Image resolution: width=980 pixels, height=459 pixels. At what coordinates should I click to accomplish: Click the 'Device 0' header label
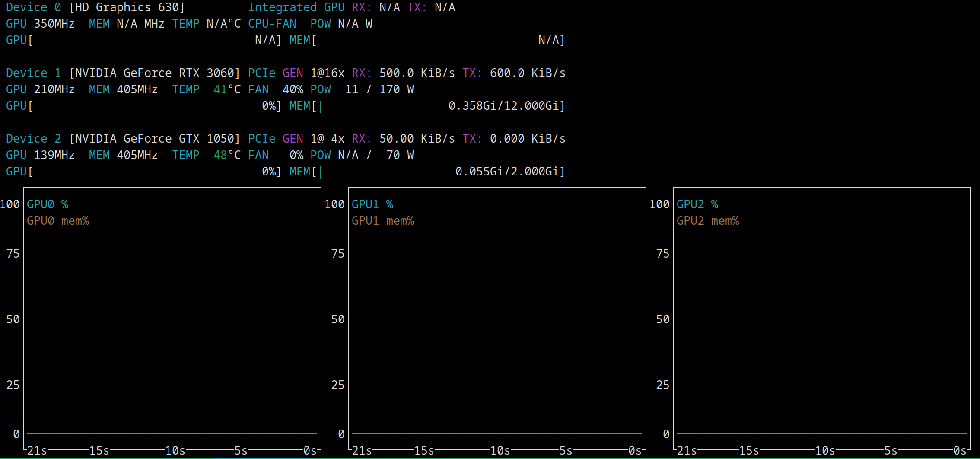(33, 7)
